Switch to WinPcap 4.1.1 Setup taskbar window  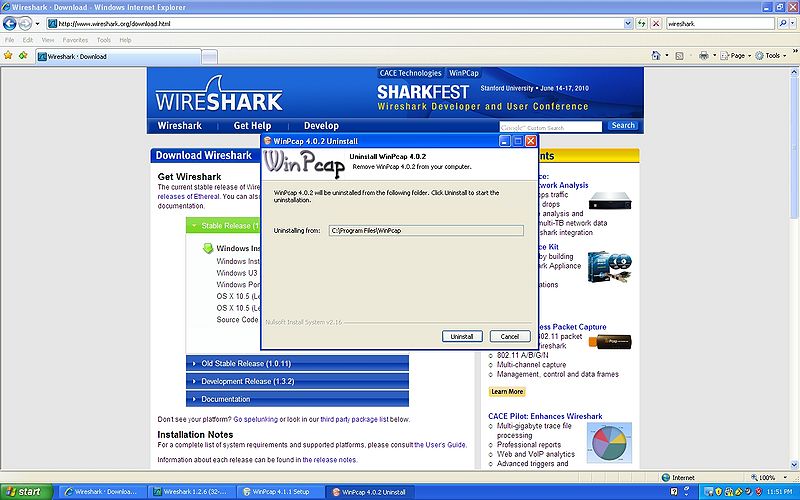[281, 492]
